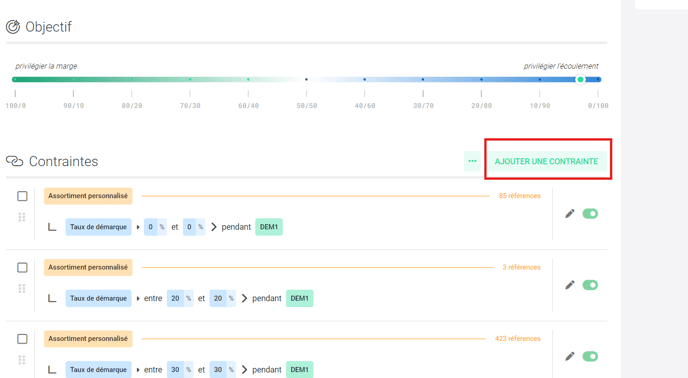The width and height of the screenshot is (688, 378).
Task: Check the box for 85 références constraint
Action: [22, 196]
